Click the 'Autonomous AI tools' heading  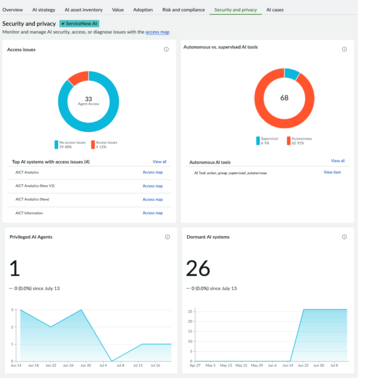point(210,162)
